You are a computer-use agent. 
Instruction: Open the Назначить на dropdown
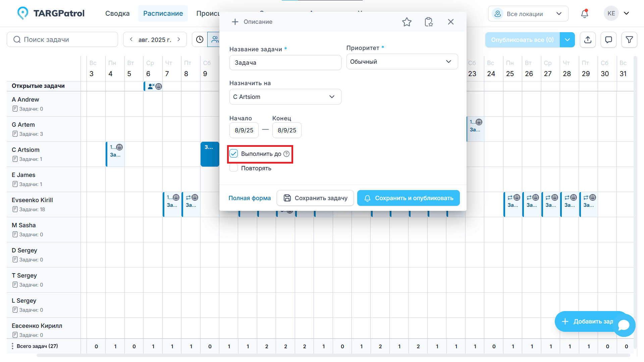point(285,97)
